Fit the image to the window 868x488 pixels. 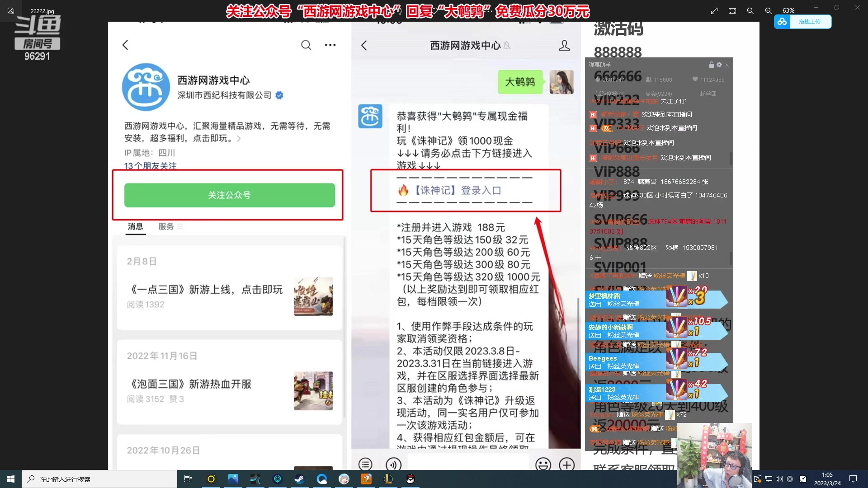pos(732,10)
